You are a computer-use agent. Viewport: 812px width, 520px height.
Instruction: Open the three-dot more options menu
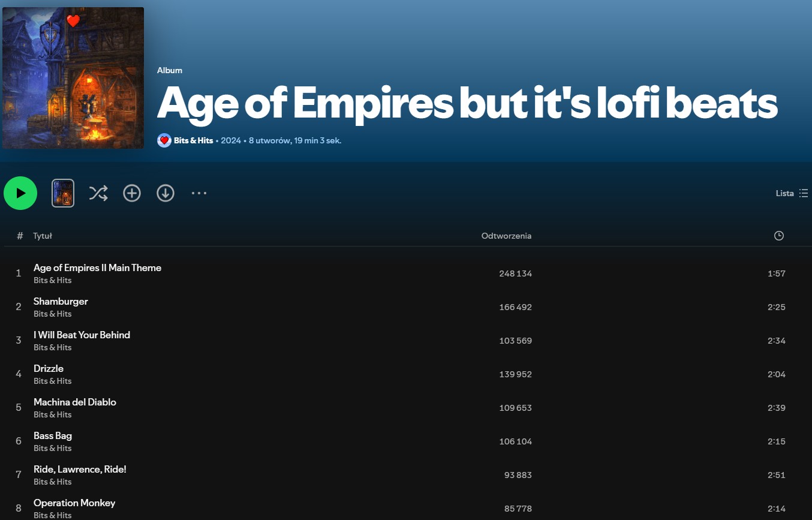pos(199,193)
